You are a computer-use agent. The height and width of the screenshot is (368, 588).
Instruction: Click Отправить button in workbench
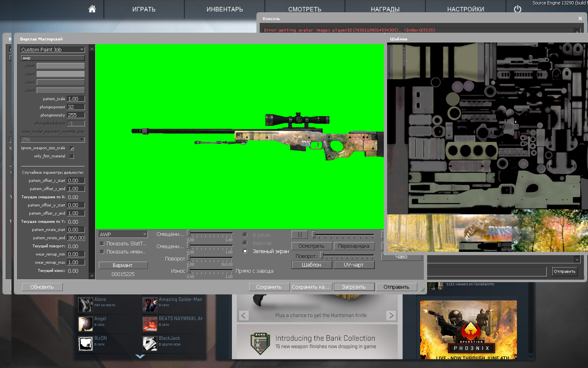396,287
